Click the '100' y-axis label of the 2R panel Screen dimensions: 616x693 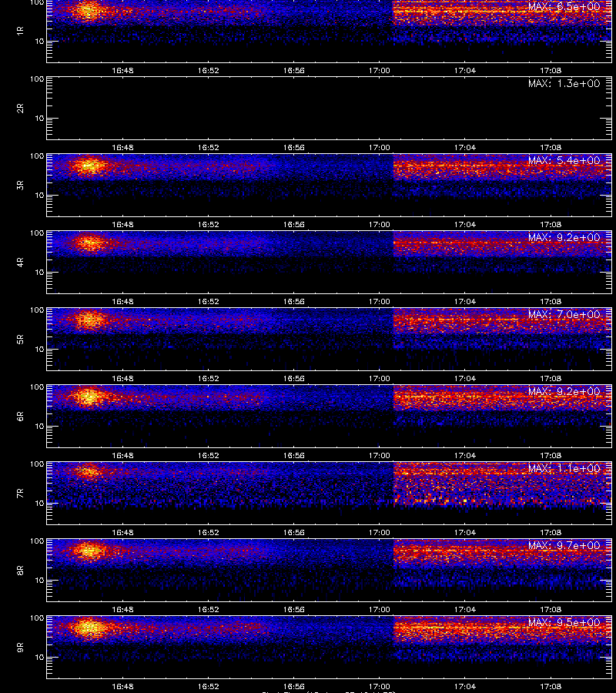click(37, 79)
